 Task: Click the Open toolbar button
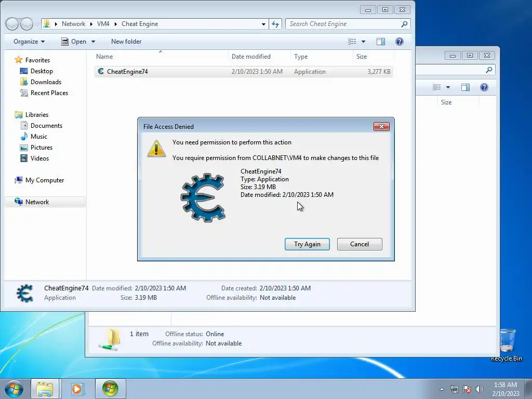(74, 42)
